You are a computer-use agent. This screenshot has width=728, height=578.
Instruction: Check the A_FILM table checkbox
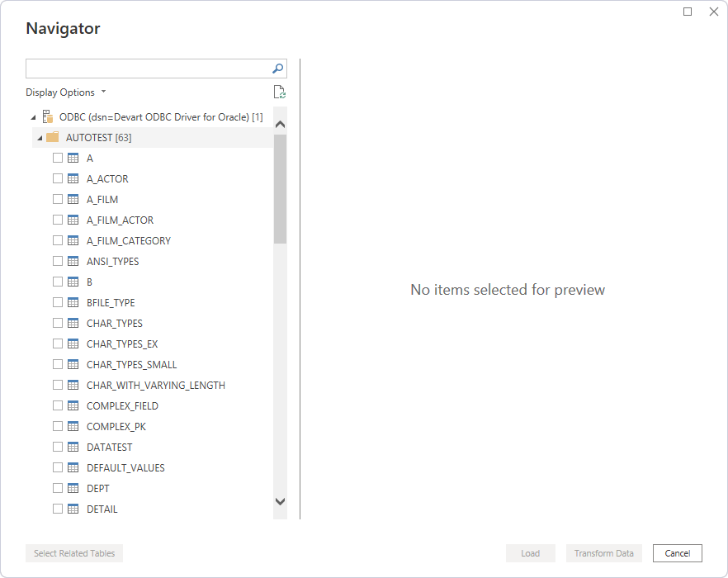pos(58,200)
